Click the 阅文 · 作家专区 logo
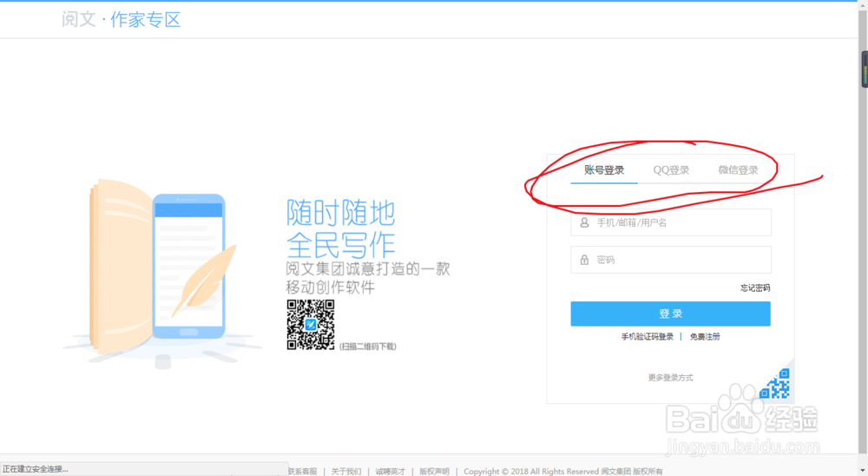The image size is (868, 476). pyautogui.click(x=121, y=20)
